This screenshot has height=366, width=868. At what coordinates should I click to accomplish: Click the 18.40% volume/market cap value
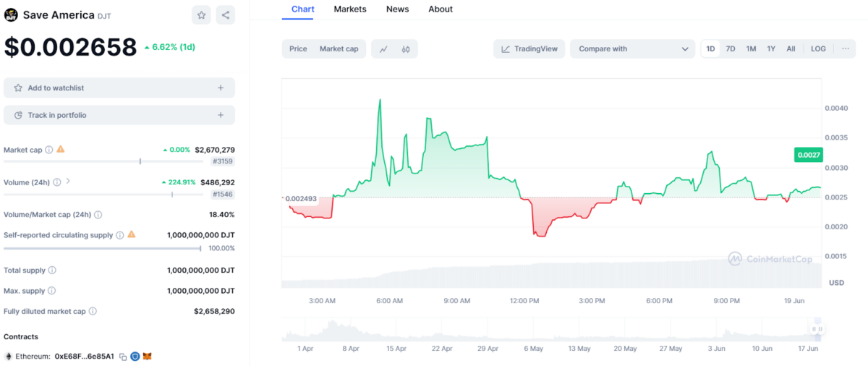221,215
